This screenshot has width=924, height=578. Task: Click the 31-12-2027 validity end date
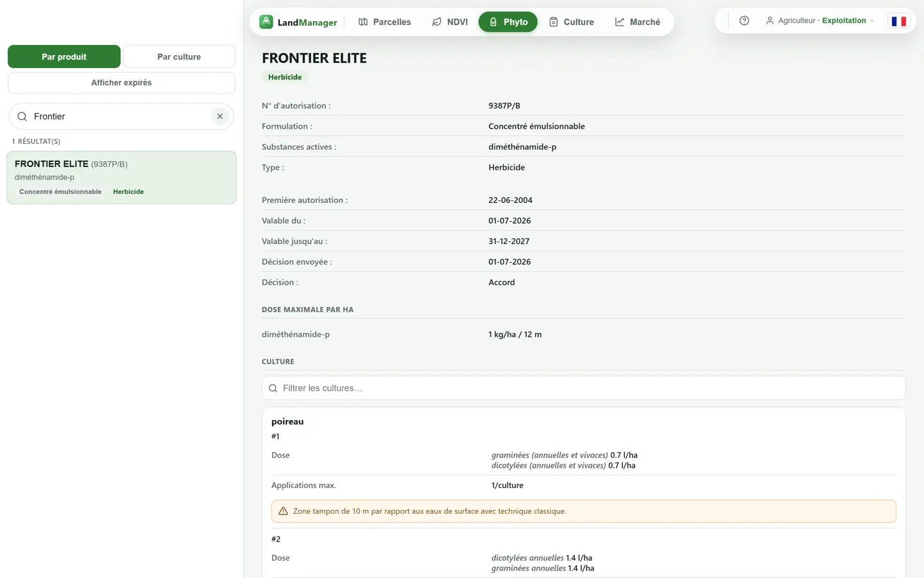point(509,241)
